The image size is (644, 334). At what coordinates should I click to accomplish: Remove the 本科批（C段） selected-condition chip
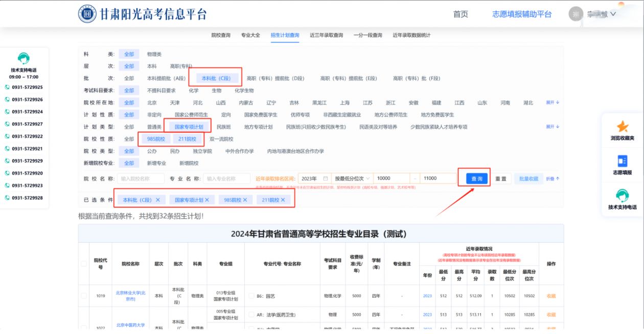tap(157, 200)
